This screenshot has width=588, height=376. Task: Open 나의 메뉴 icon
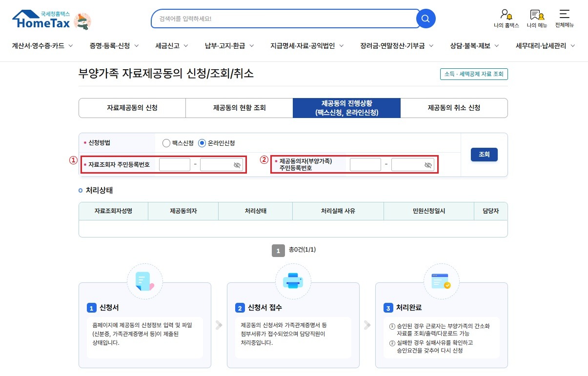coord(537,15)
